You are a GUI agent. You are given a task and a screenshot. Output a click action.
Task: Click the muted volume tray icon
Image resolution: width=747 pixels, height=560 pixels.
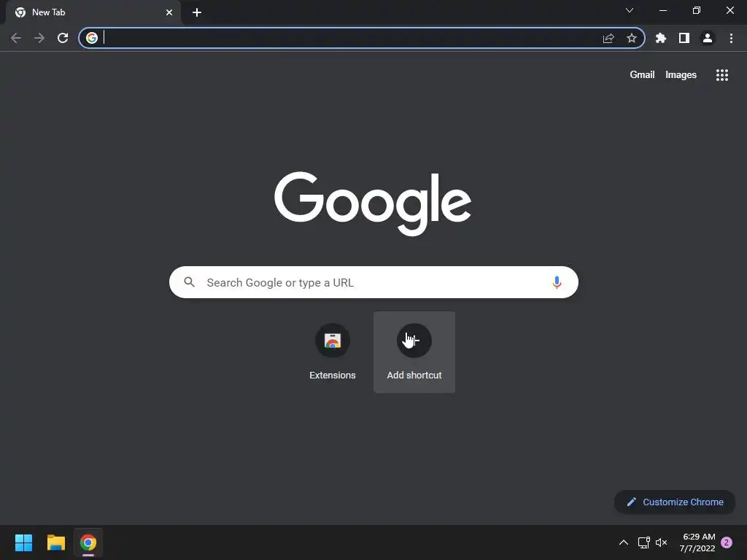pyautogui.click(x=661, y=542)
